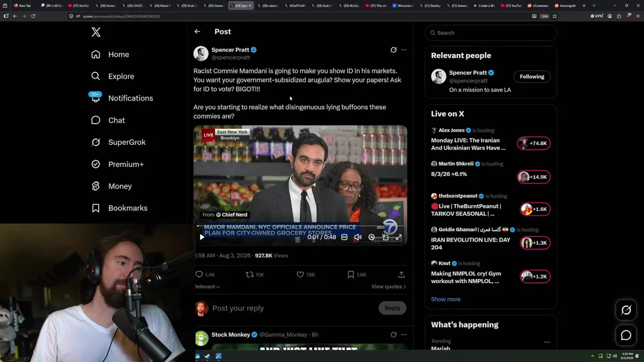This screenshot has width=644, height=362.
Task: Share the post using the share icon
Action: click(x=401, y=275)
